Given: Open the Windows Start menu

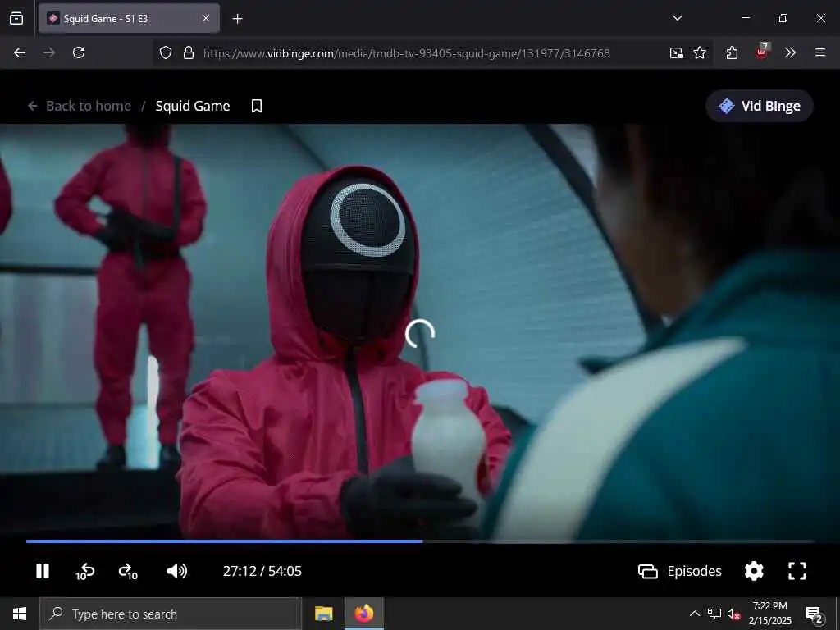Looking at the screenshot, I should pyautogui.click(x=20, y=614).
